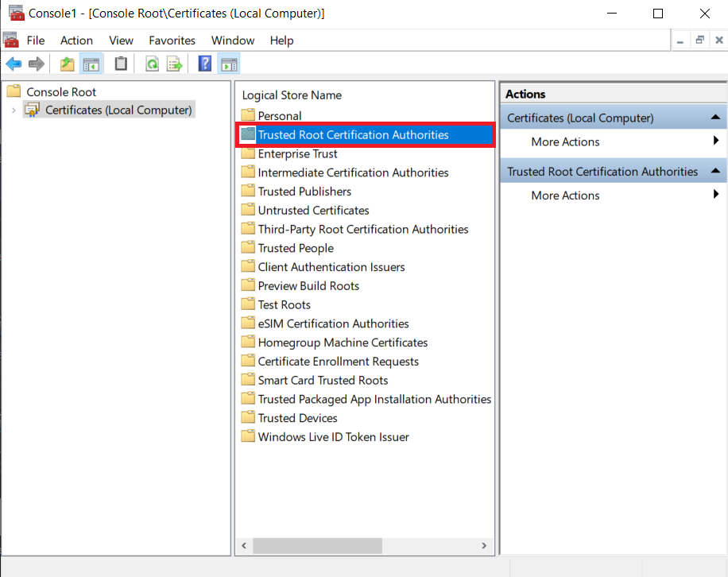Open the Window menu
Screen dimensions: 728x577
233,41
